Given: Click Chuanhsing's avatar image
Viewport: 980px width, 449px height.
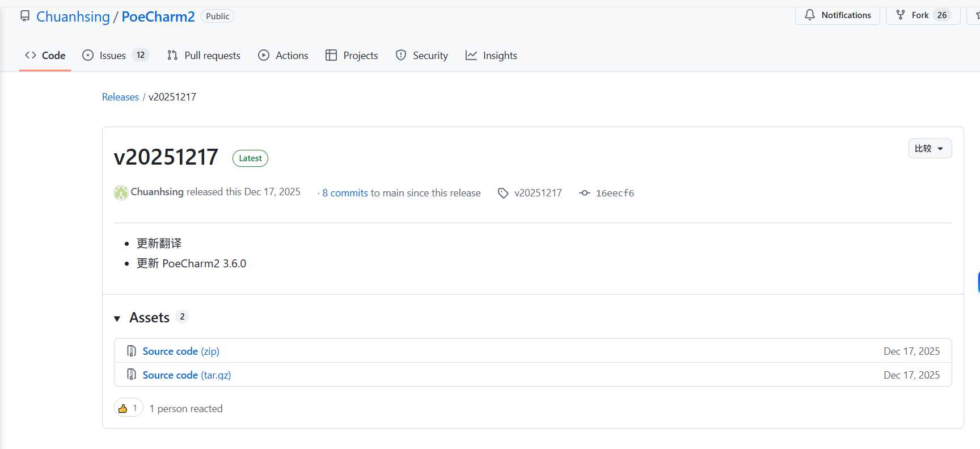Looking at the screenshot, I should click(x=121, y=192).
